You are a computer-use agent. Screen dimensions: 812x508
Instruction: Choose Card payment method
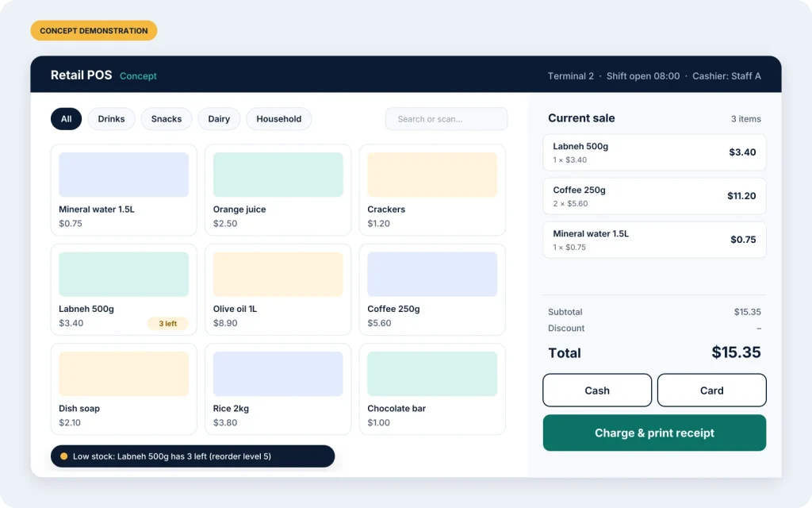coord(712,391)
